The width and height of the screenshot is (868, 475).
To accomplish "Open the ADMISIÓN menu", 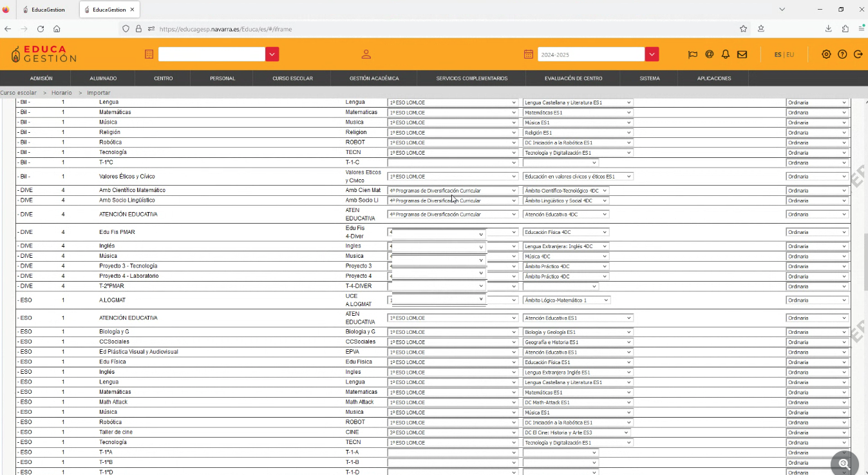I will click(41, 79).
